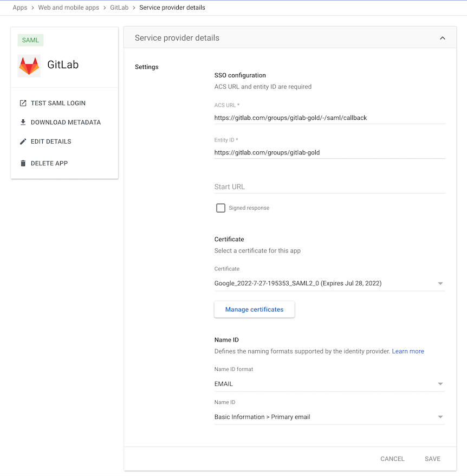467x476 pixels.
Task: Click the Download Metadata icon
Action: tap(23, 122)
